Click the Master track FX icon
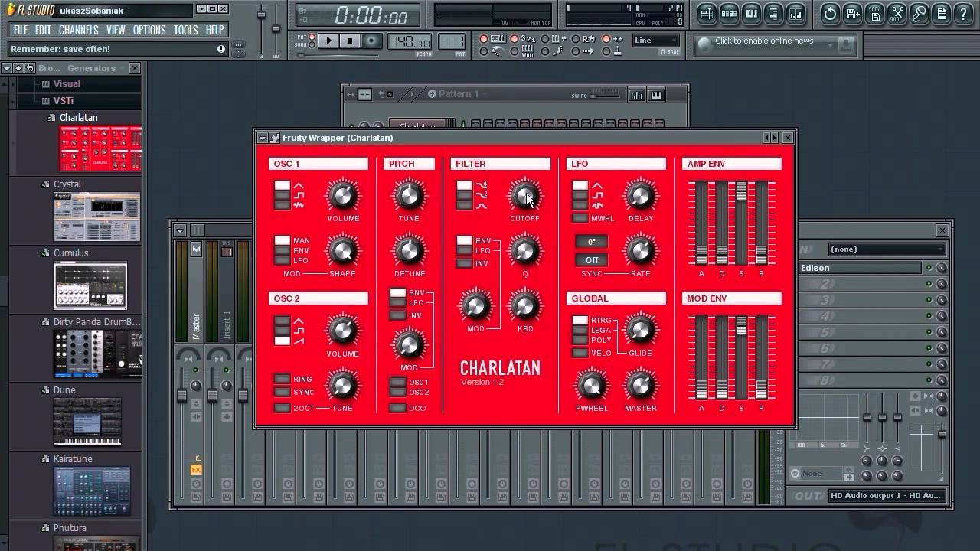The image size is (980, 551). tap(196, 470)
